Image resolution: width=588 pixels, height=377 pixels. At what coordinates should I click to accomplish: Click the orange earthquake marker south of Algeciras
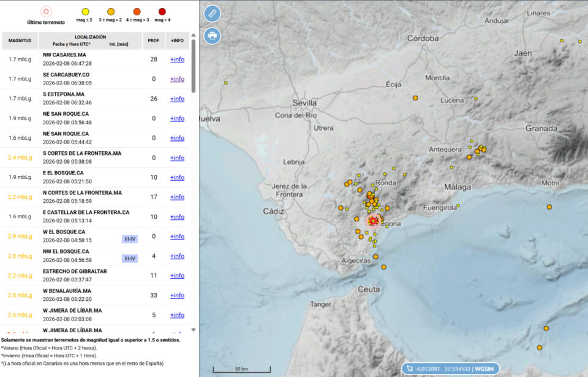383,267
